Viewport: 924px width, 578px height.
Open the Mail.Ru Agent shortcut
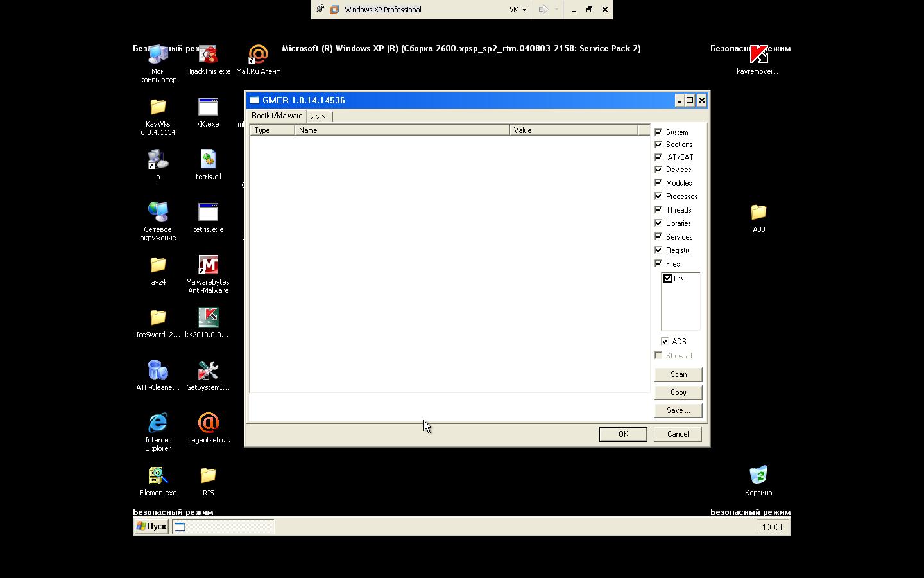pyautogui.click(x=258, y=55)
